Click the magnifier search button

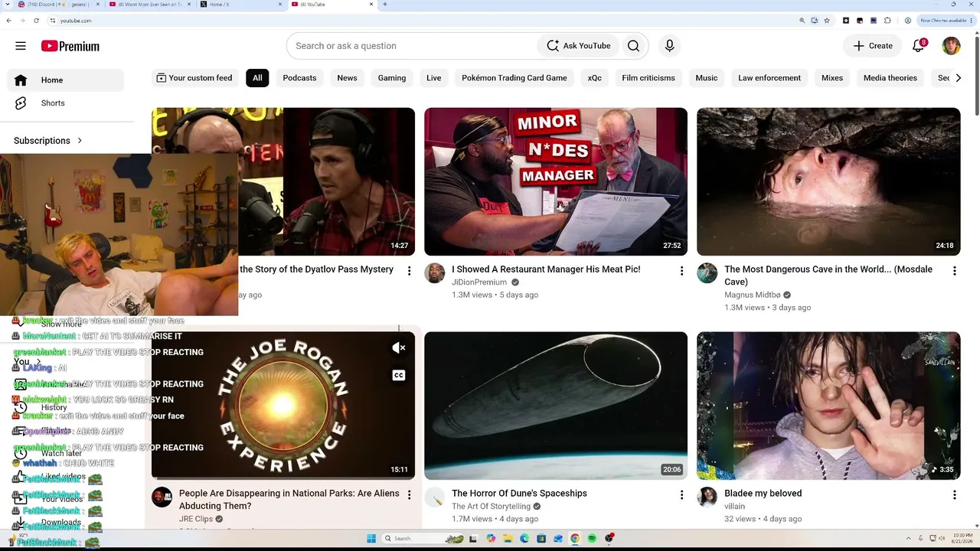tap(633, 46)
